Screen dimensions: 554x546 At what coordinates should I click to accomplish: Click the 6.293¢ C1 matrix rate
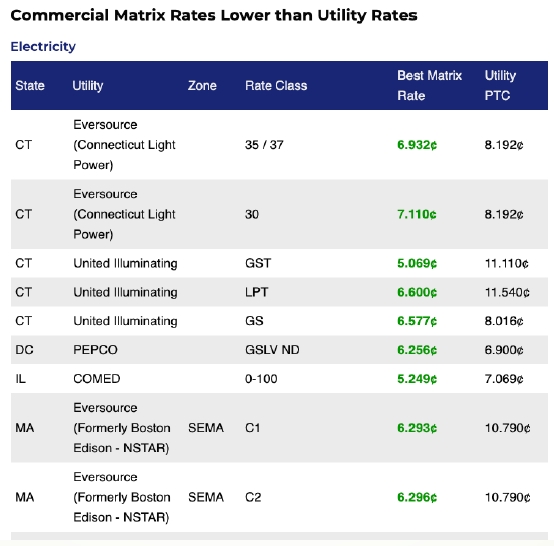tap(417, 428)
